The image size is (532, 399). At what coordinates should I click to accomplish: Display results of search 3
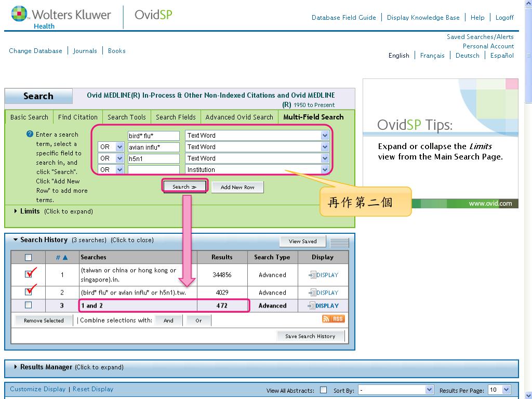point(323,305)
